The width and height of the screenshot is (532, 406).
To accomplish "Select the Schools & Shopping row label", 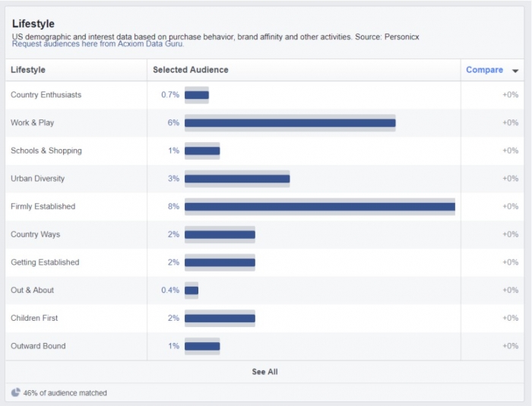I will [46, 151].
